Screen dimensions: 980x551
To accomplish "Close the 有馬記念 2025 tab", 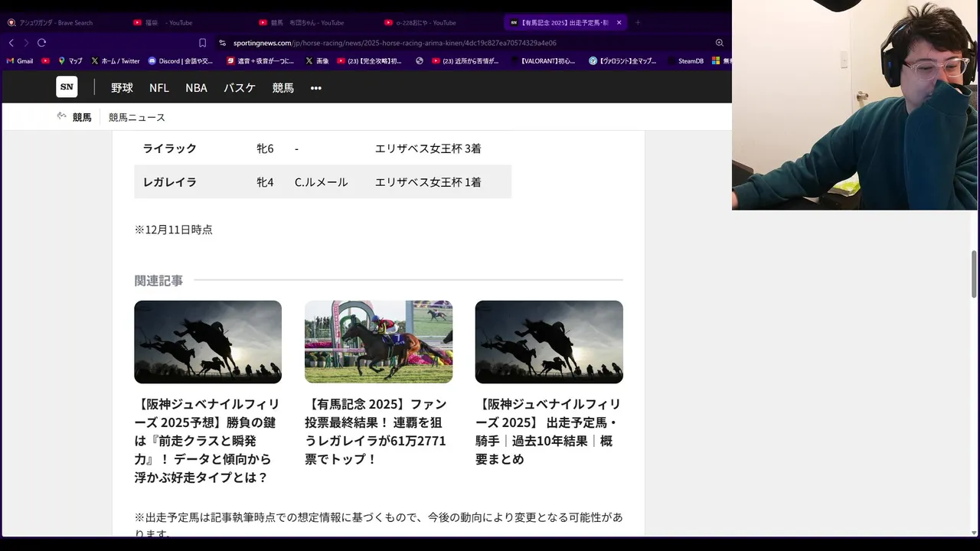I will [619, 23].
